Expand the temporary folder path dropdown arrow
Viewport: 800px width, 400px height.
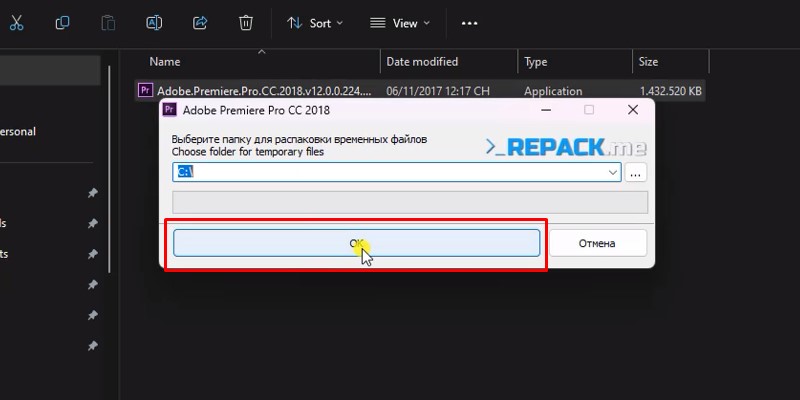point(613,172)
